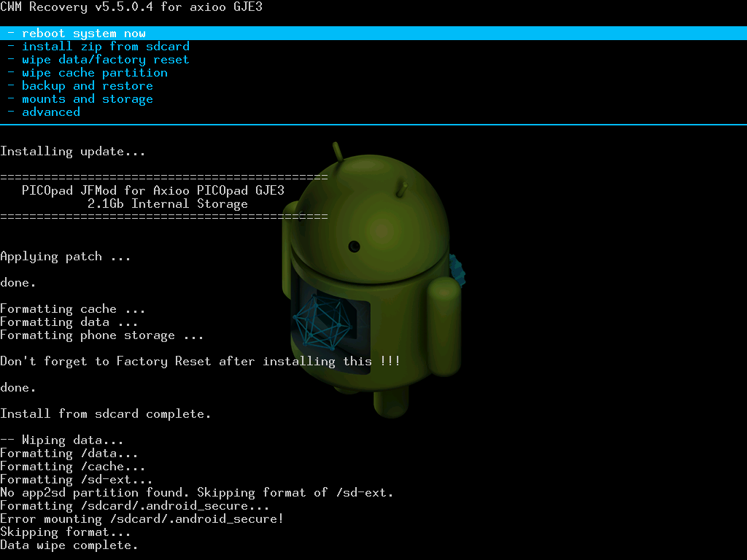Click 'Error mounting /sdcard/.android_secure!' line
Image resolution: width=747 pixels, height=560 pixels.
[x=142, y=519]
